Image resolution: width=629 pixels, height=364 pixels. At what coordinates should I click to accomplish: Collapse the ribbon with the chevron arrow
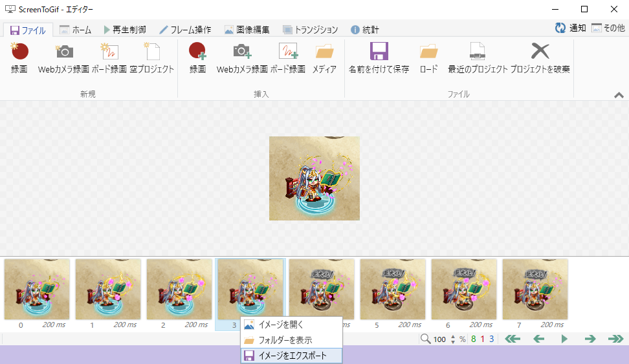(619, 95)
